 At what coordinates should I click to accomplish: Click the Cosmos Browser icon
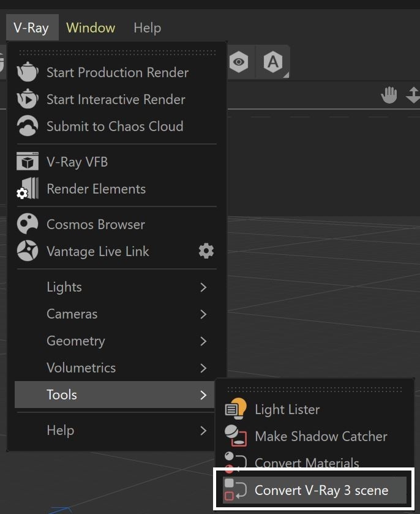pos(28,224)
